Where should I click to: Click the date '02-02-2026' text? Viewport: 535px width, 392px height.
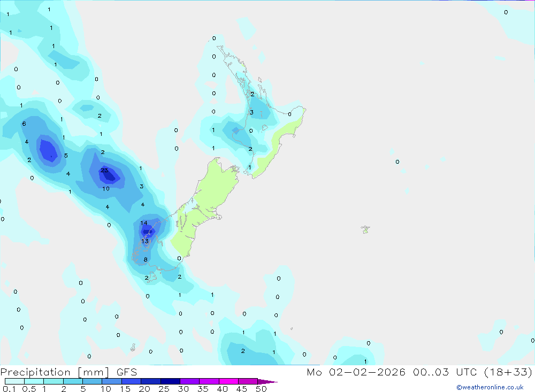click(x=367, y=372)
